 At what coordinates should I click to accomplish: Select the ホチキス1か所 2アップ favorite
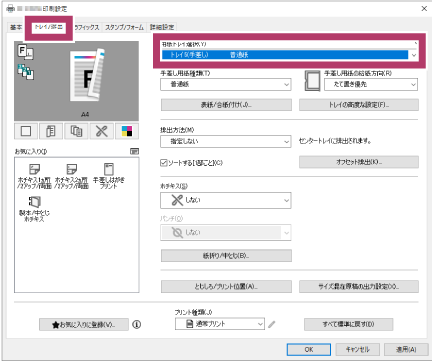(34, 176)
